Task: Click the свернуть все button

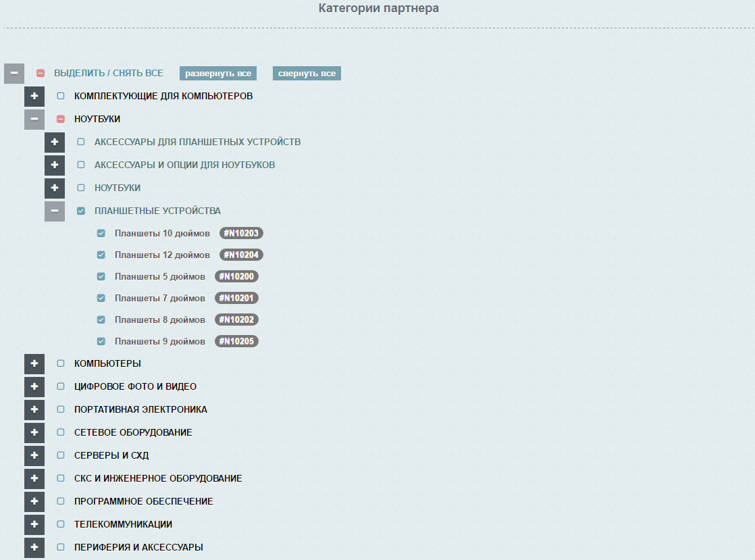Action: (x=307, y=73)
